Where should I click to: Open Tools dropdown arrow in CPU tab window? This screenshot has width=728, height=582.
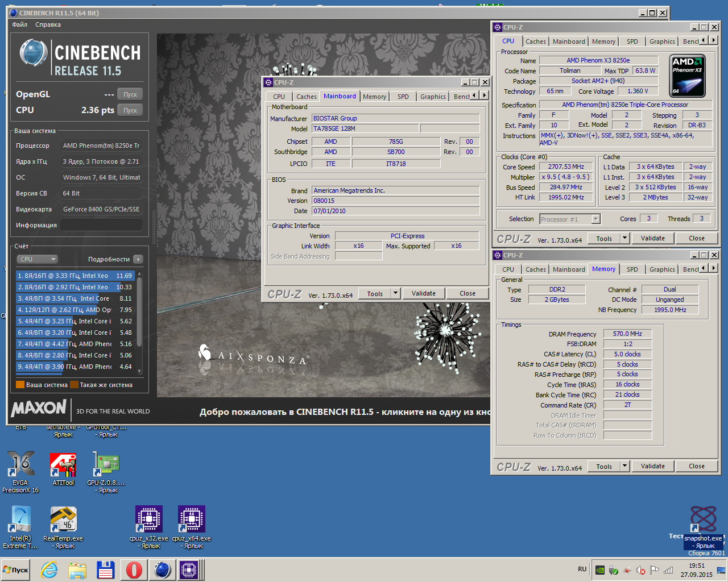625,238
